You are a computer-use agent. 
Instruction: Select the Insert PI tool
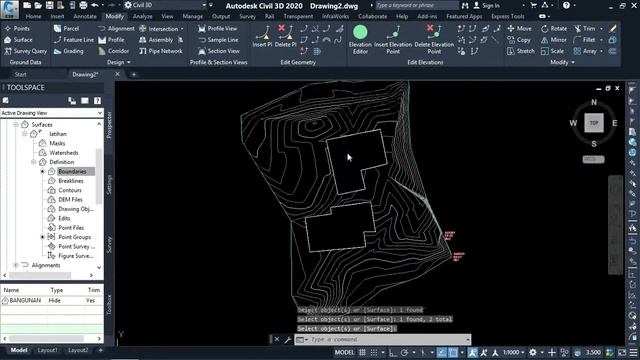click(x=262, y=36)
